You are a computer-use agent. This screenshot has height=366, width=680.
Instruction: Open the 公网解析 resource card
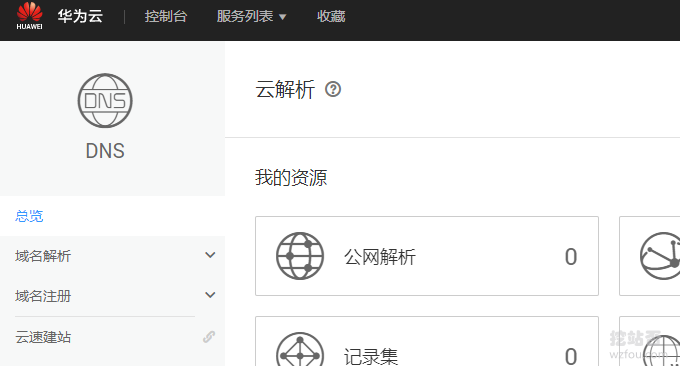[x=427, y=256]
